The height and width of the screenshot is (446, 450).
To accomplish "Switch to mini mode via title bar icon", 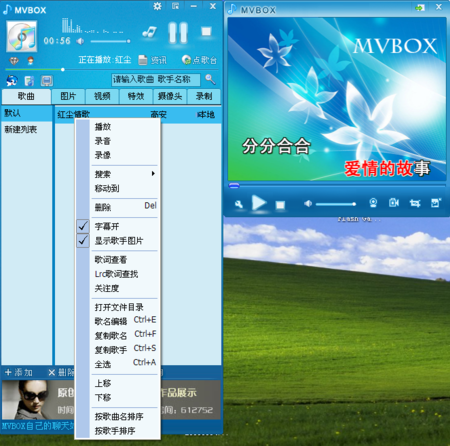I will click(175, 6).
